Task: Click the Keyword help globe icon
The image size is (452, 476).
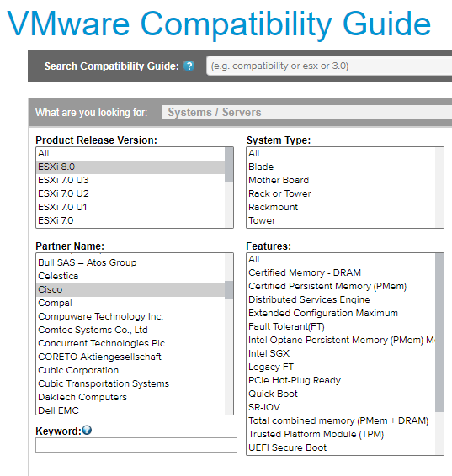Action: click(x=87, y=430)
